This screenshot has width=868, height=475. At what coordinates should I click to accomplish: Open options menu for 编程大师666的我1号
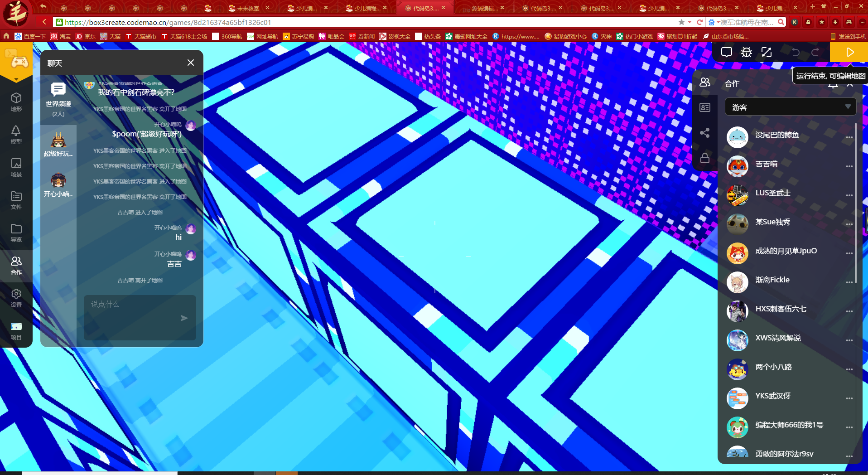coord(849,427)
